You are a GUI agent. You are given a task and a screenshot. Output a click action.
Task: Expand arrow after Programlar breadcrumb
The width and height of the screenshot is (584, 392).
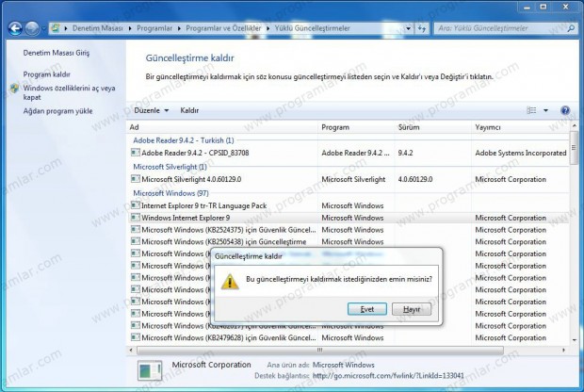point(179,28)
